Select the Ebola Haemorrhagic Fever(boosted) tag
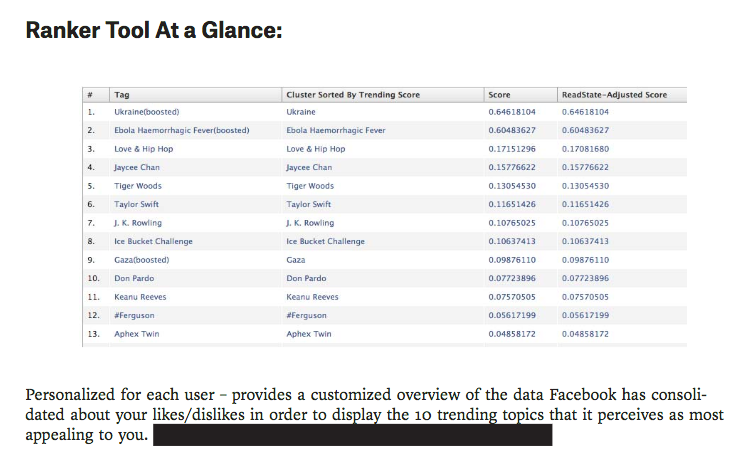 point(181,130)
